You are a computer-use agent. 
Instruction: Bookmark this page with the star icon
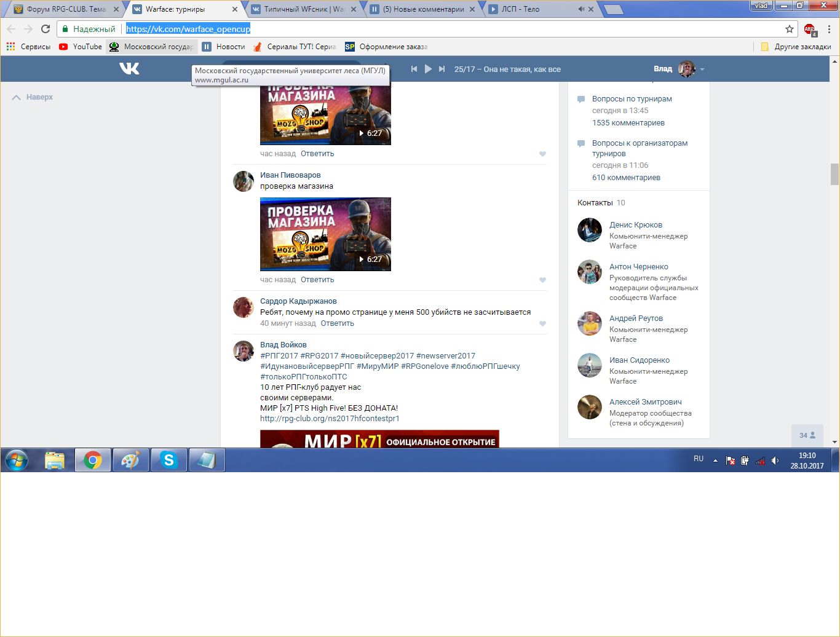click(x=790, y=29)
